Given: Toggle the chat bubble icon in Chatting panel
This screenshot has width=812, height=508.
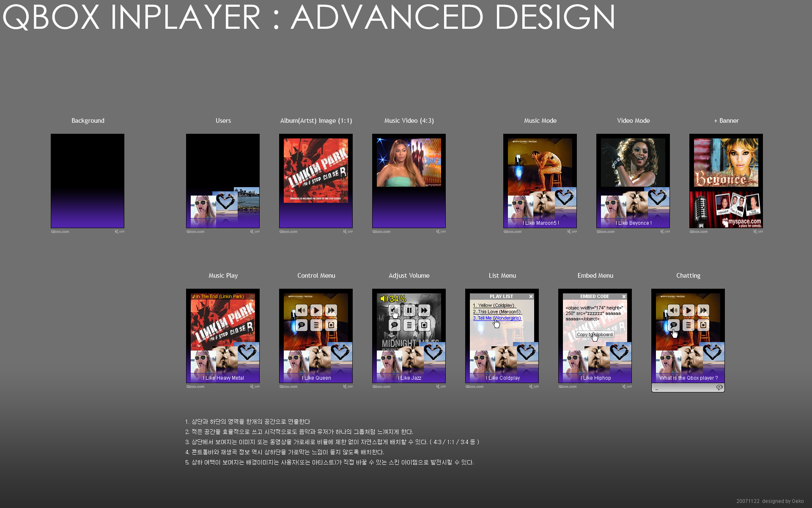Looking at the screenshot, I should tap(674, 325).
